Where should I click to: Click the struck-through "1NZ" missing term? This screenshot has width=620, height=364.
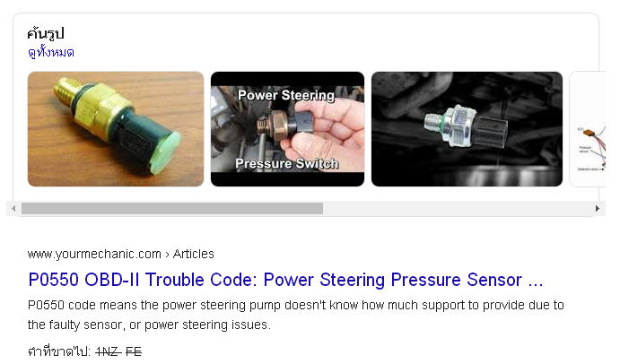click(x=108, y=351)
